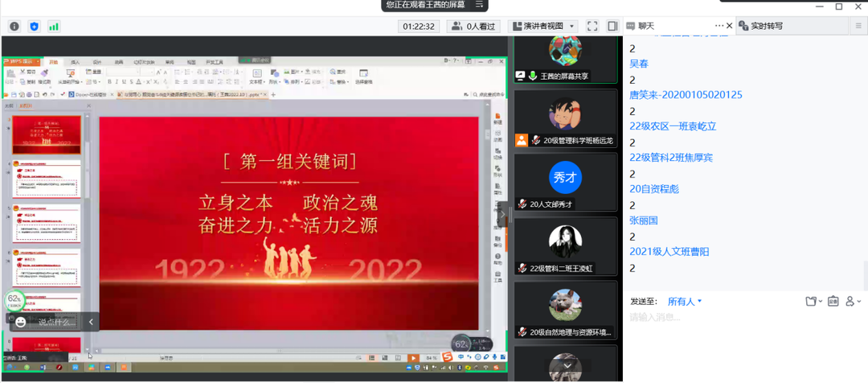Open the chat file folder icon
Screen dimensions: 868x383
click(x=812, y=301)
